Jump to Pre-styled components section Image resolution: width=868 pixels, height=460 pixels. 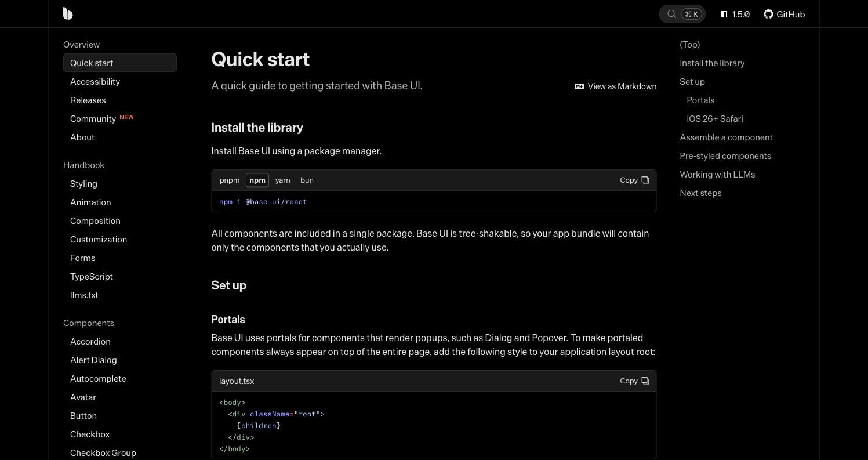tap(725, 156)
